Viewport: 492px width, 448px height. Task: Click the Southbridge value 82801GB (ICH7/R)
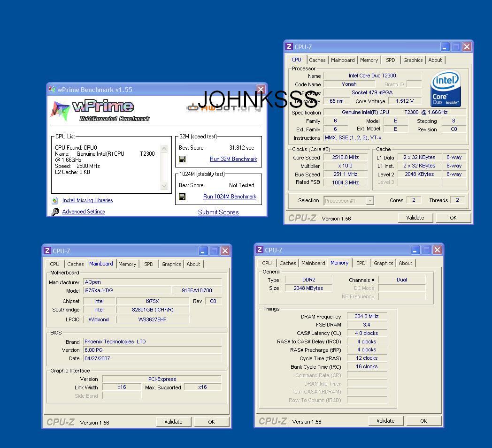153,310
